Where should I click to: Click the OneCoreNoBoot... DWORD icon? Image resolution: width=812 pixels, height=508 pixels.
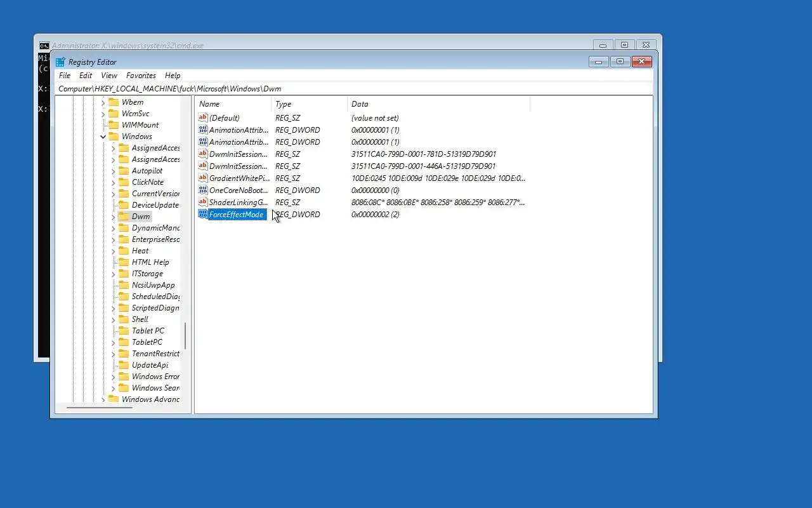pyautogui.click(x=203, y=190)
